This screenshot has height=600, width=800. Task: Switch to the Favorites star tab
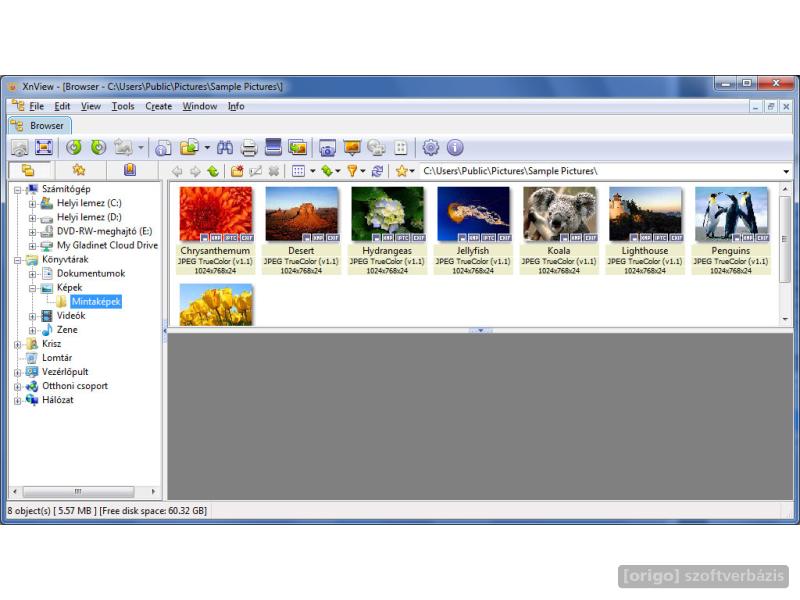pyautogui.click(x=79, y=170)
